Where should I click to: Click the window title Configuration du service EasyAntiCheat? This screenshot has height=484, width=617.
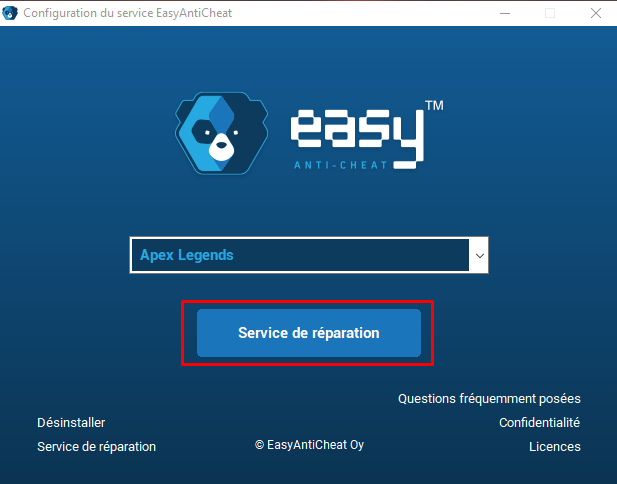point(127,13)
